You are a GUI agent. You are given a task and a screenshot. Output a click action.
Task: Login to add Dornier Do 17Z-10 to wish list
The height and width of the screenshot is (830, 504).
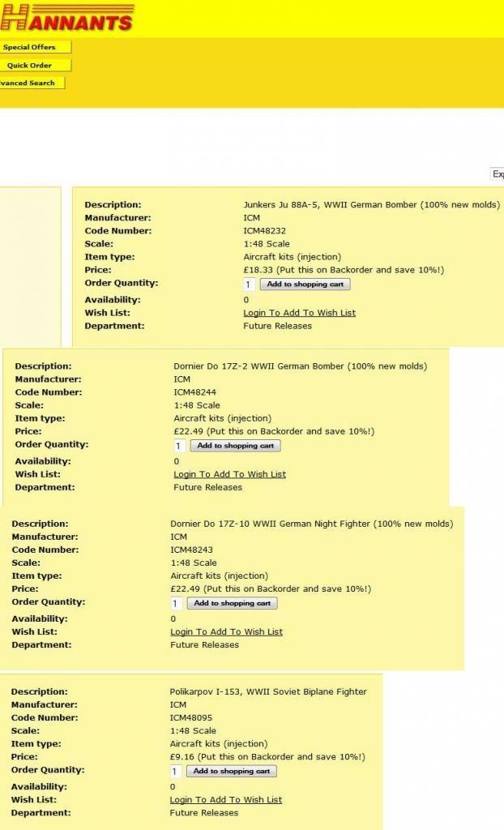click(x=226, y=631)
